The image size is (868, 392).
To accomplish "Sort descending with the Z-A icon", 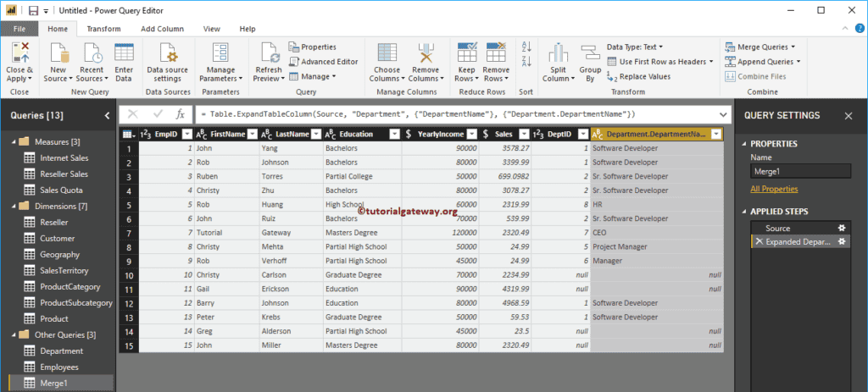I will pyautogui.click(x=526, y=61).
